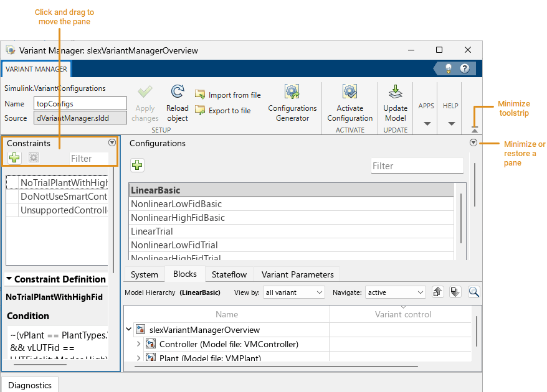Image resolution: width=547 pixels, height=392 pixels.
Task: Select the NoTrialPlantWithHighFid constraint
Action: coord(57,182)
